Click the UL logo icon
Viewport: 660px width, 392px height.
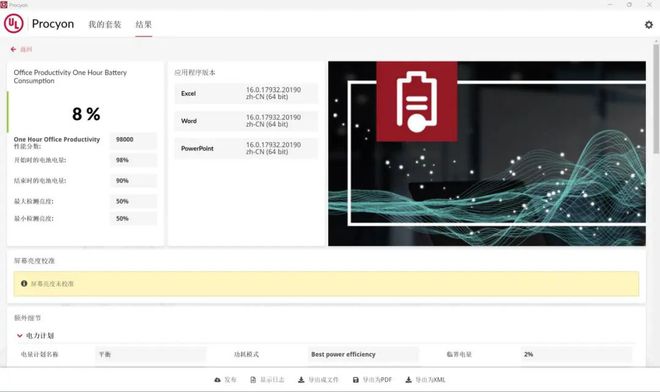(x=13, y=24)
